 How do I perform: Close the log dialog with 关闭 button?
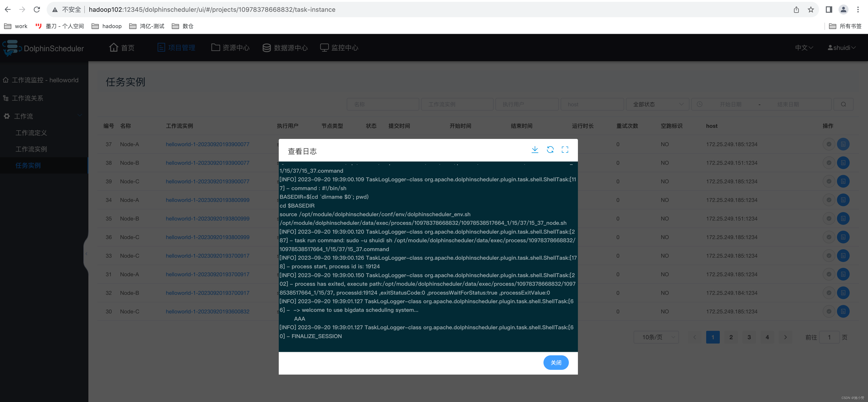point(556,363)
